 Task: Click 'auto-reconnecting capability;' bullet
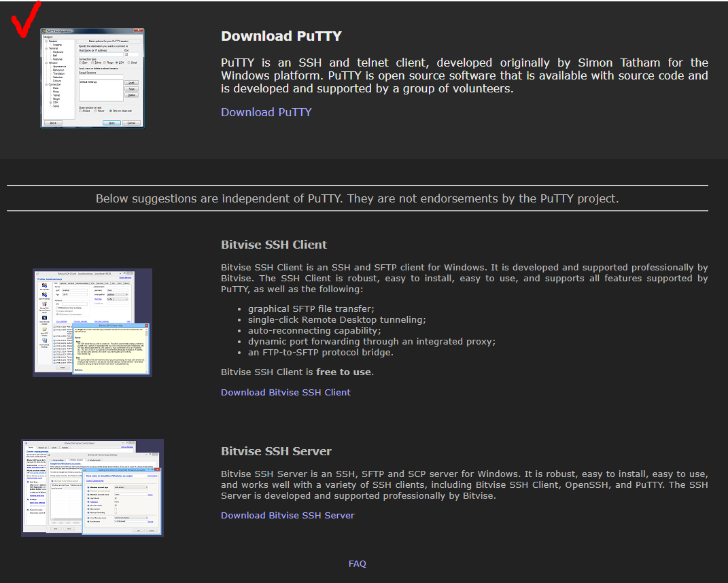314,330
